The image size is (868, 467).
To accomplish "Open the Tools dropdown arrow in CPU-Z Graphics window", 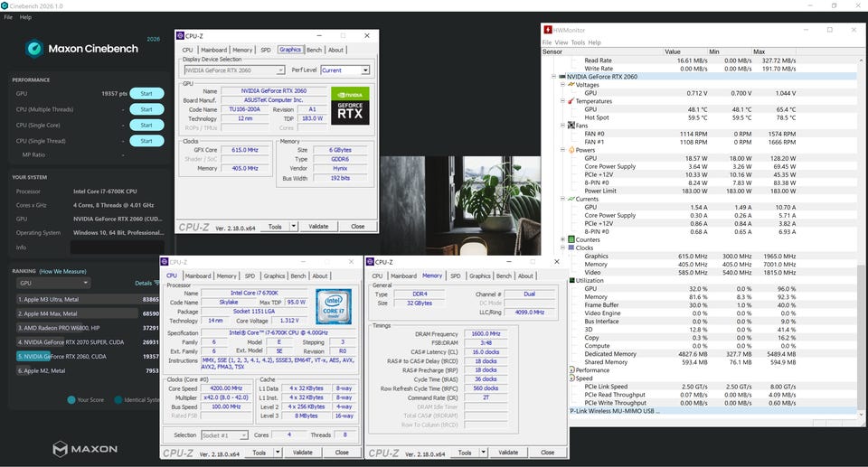I will [x=293, y=227].
